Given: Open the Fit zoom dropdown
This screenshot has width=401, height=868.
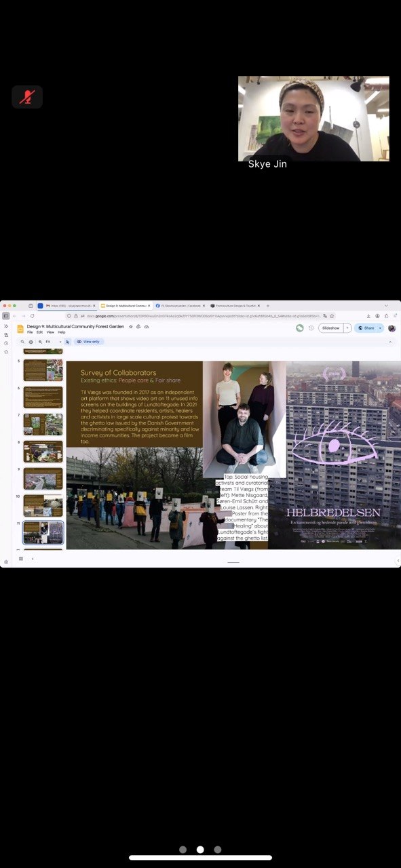Looking at the screenshot, I should [53, 342].
